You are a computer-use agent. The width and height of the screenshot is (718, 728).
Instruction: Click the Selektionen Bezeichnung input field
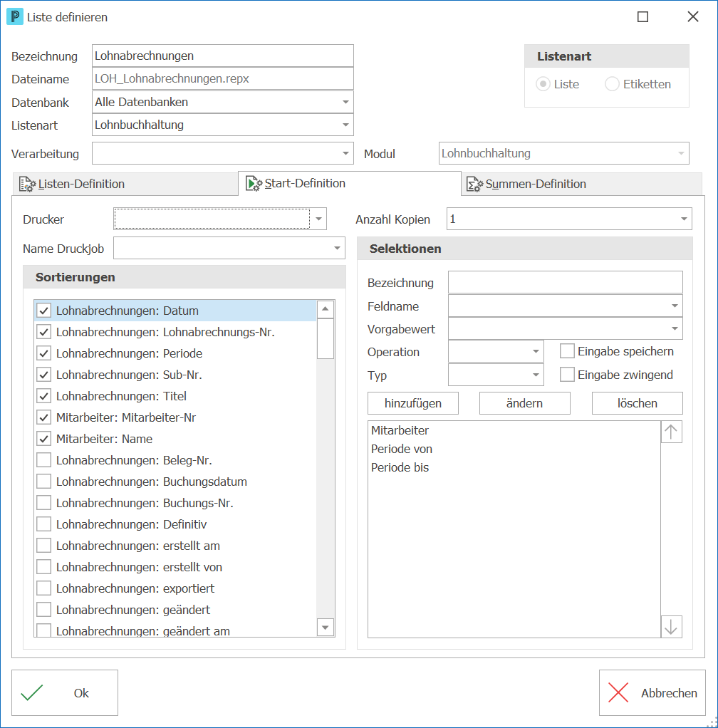[x=566, y=282]
